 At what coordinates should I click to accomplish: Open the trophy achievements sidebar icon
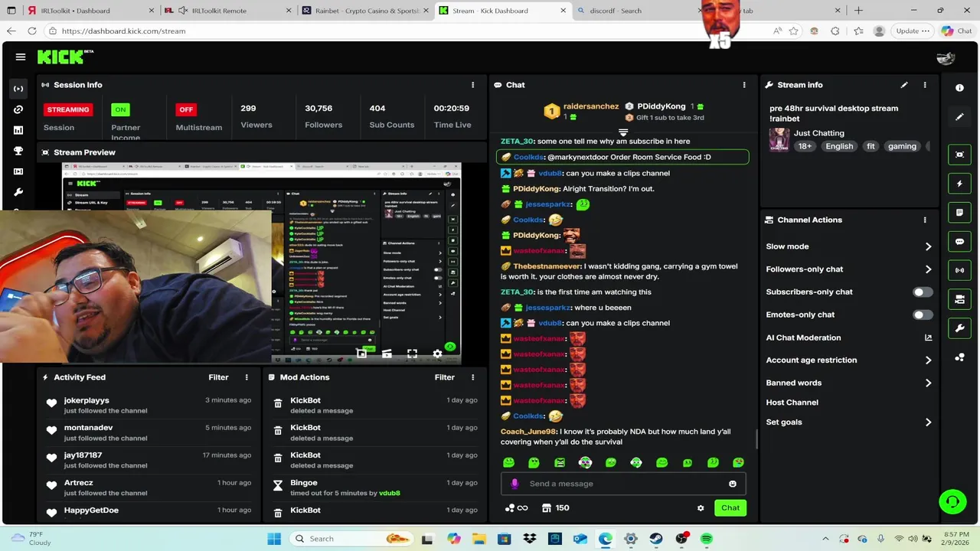click(x=18, y=151)
